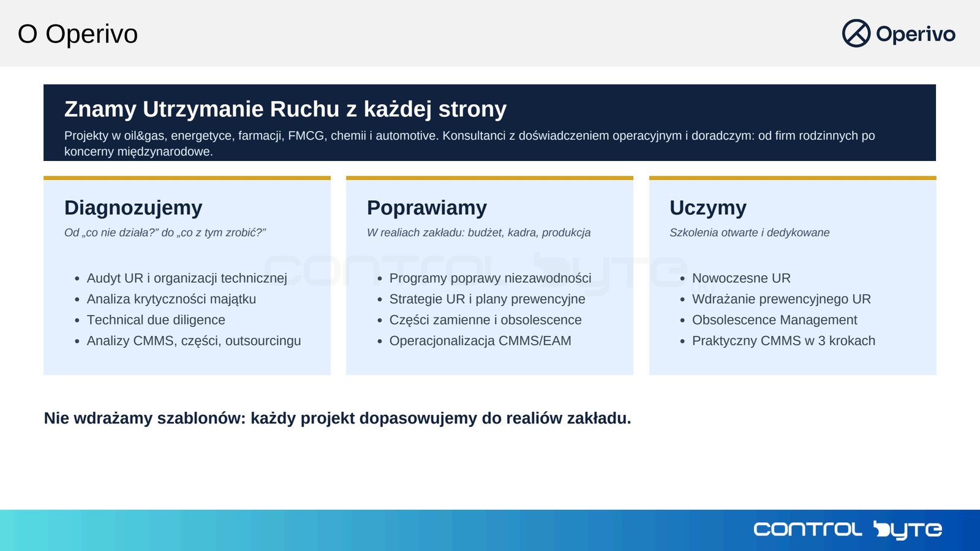Select the subtitle "Szkolenia otwarte i dedykowane"

coord(750,233)
